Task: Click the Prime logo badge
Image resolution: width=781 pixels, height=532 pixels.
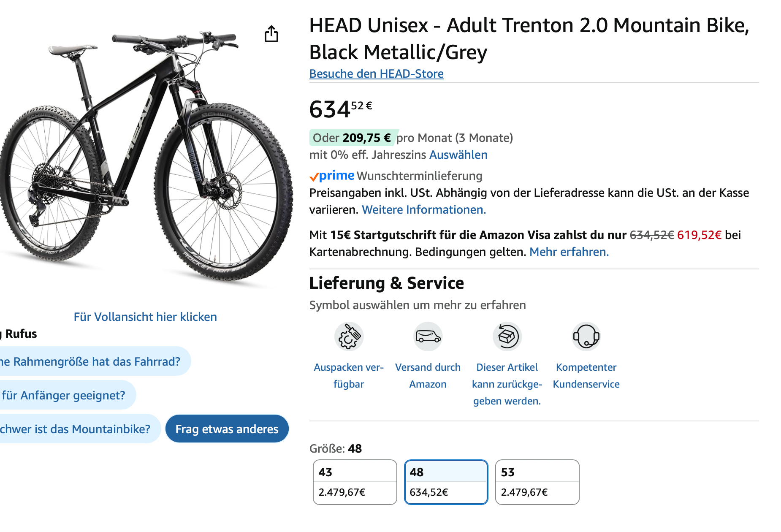Action: click(x=332, y=176)
